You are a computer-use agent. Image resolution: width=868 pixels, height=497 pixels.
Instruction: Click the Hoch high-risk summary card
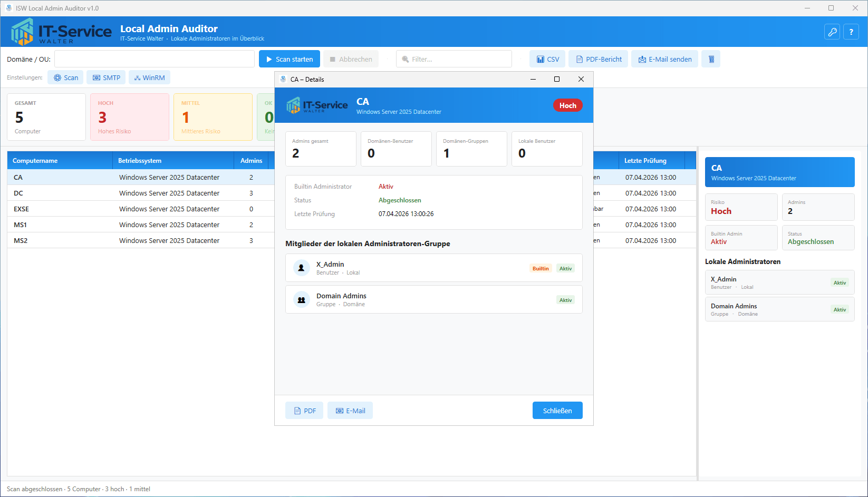(129, 117)
